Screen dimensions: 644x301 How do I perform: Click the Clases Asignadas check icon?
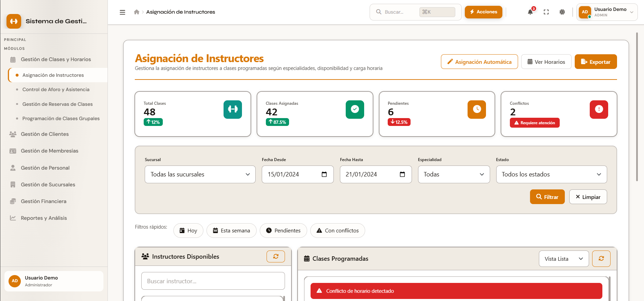click(355, 109)
